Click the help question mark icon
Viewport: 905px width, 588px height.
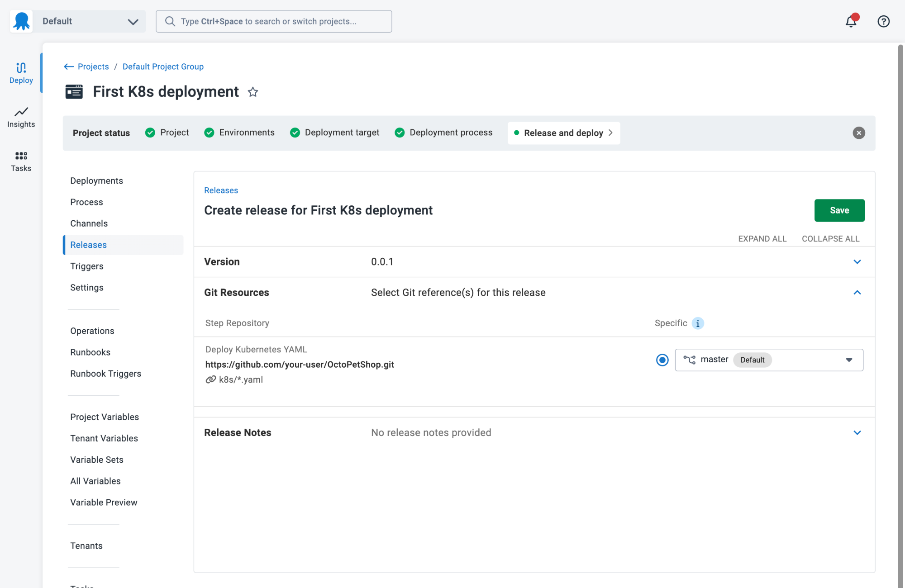pyautogui.click(x=883, y=21)
